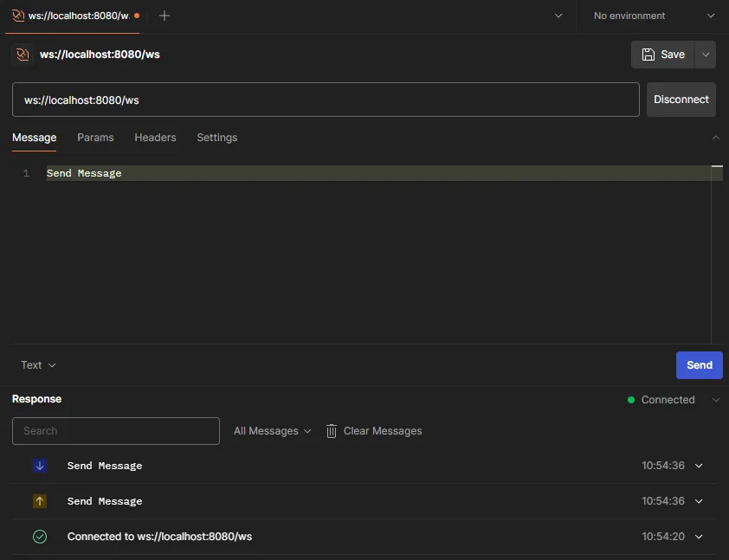Screen dimensions: 729x560
Task: Open the No environment dropdown
Action: pyautogui.click(x=653, y=16)
